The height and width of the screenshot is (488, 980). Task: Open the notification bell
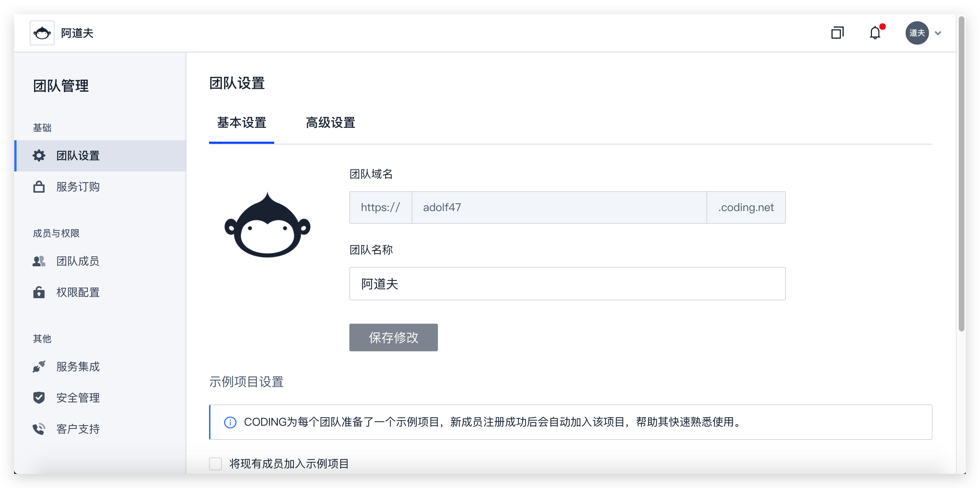pos(875,33)
